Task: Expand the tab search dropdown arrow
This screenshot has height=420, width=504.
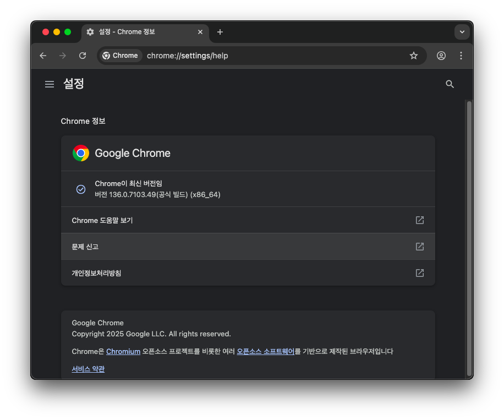Action: pyautogui.click(x=462, y=32)
